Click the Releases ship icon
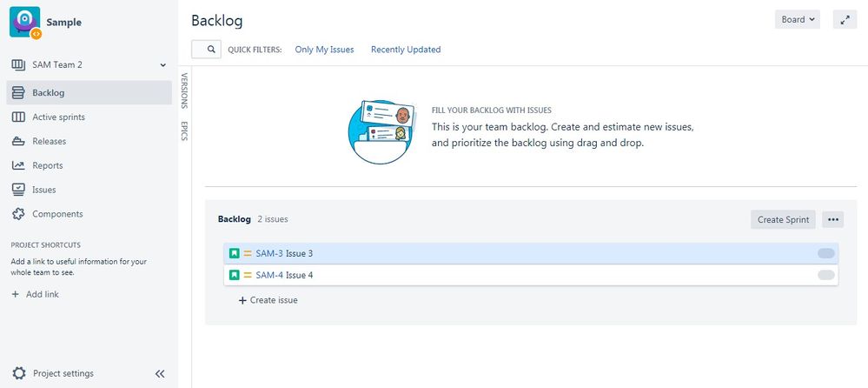This screenshot has width=868, height=388. coord(18,141)
